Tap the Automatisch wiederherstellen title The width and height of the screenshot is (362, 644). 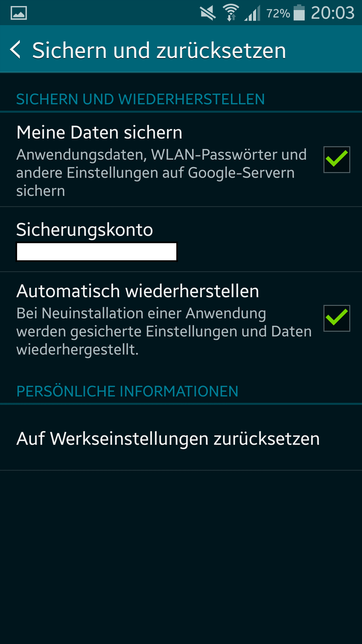pyautogui.click(x=137, y=291)
